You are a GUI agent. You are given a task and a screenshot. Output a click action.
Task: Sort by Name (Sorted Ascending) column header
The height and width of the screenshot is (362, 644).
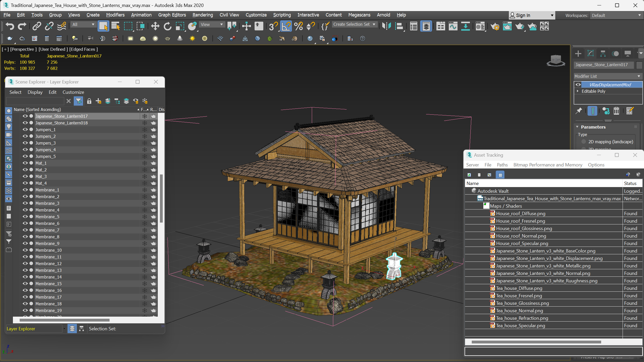(x=76, y=110)
